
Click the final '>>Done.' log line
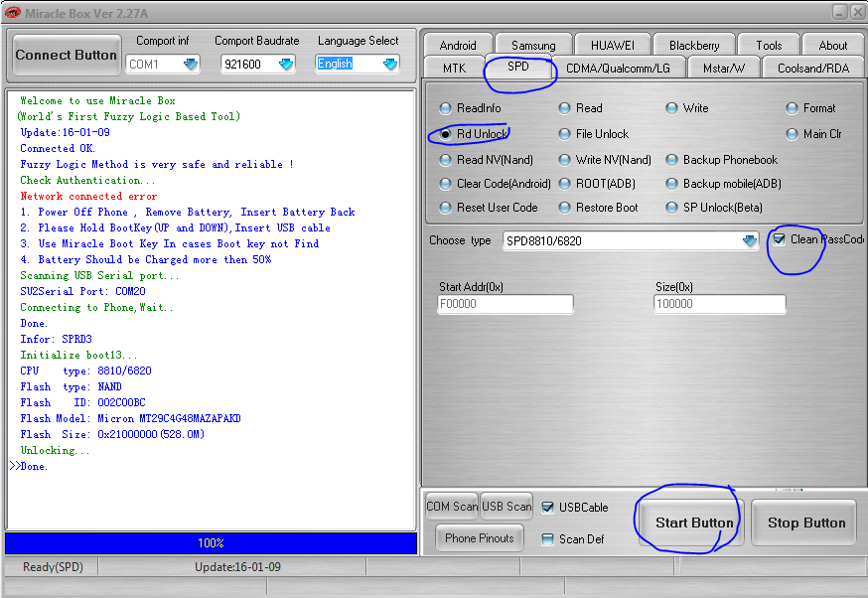29,466
